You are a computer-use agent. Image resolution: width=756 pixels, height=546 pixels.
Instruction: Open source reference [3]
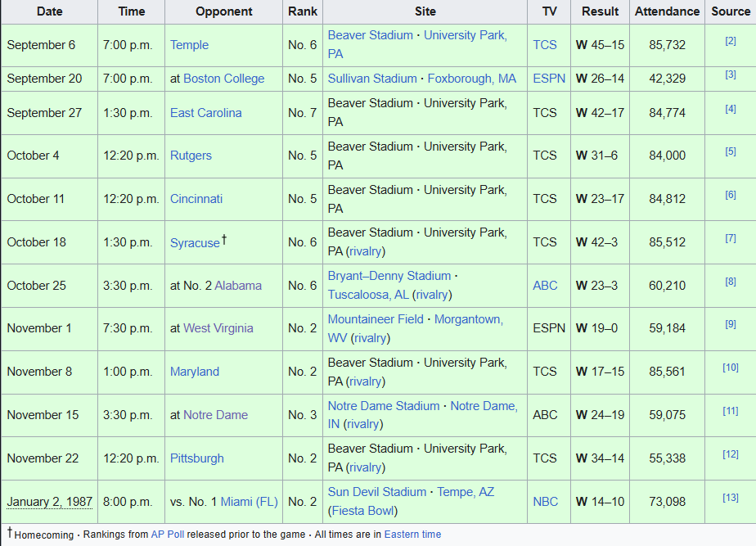(731, 74)
